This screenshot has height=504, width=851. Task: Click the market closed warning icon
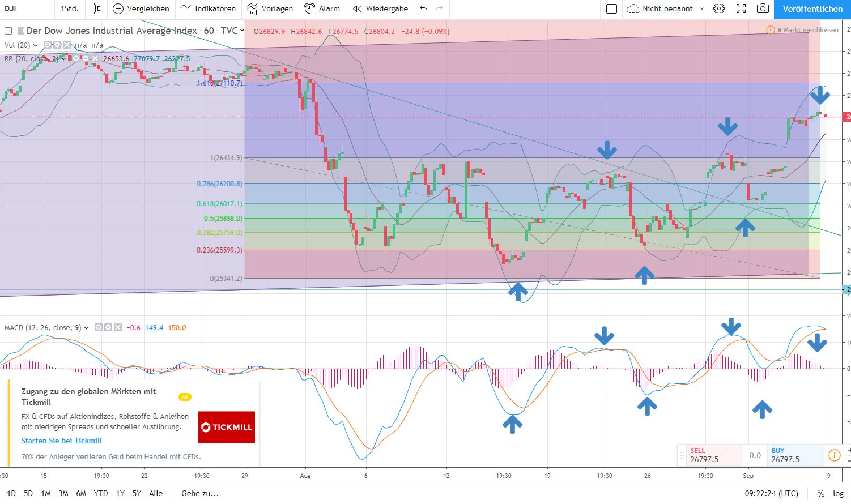point(771,30)
